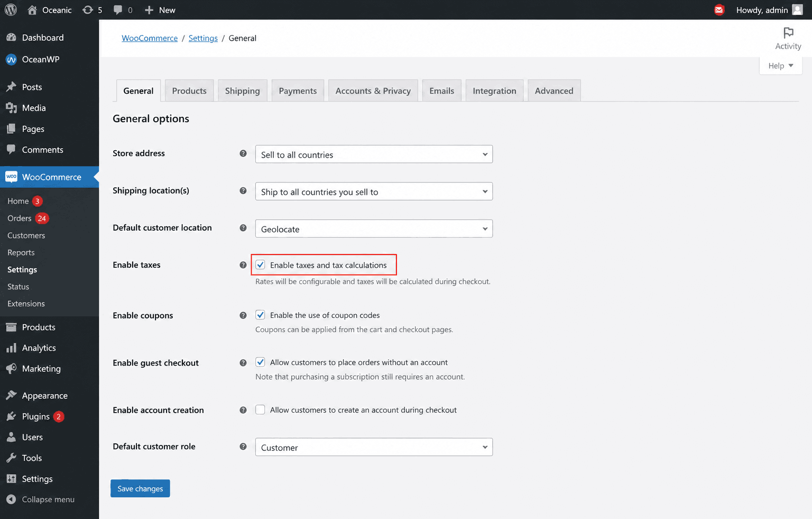The height and width of the screenshot is (519, 812).
Task: Open the Accounts & Privacy tab
Action: click(373, 90)
